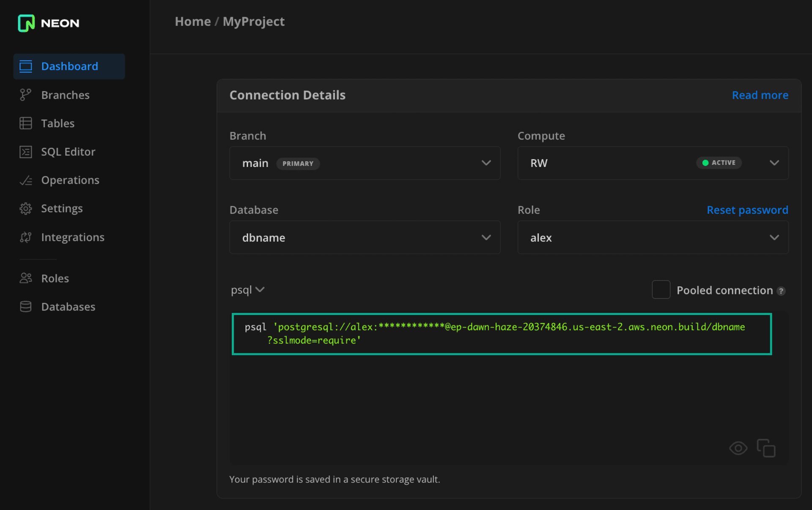The width and height of the screenshot is (812, 510).
Task: Click the Dashboard menu item
Action: click(69, 66)
